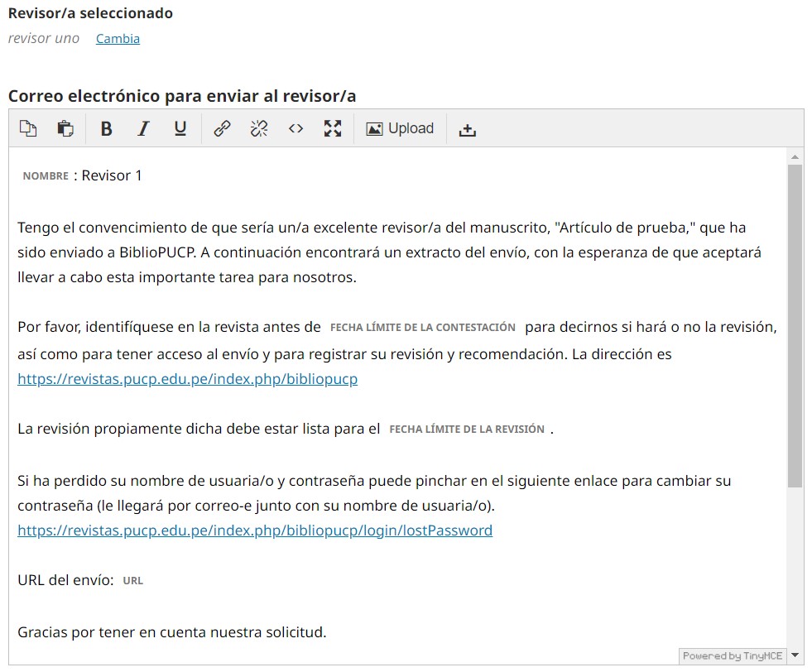
Task: Toggle bold formatting
Action: (x=106, y=128)
